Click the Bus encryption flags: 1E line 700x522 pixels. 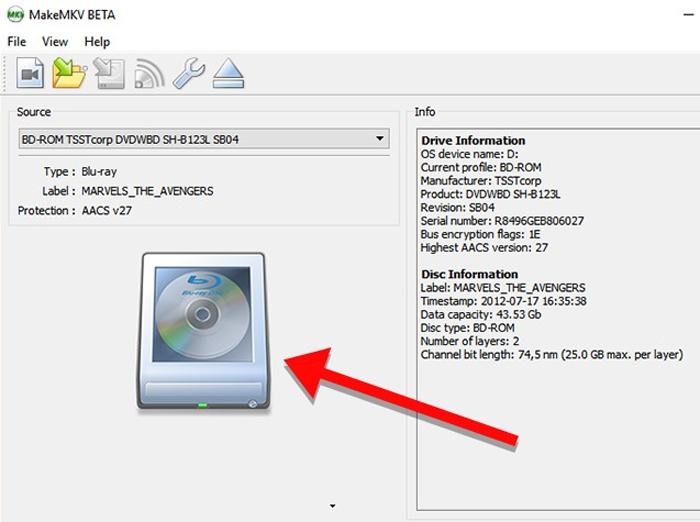(480, 234)
